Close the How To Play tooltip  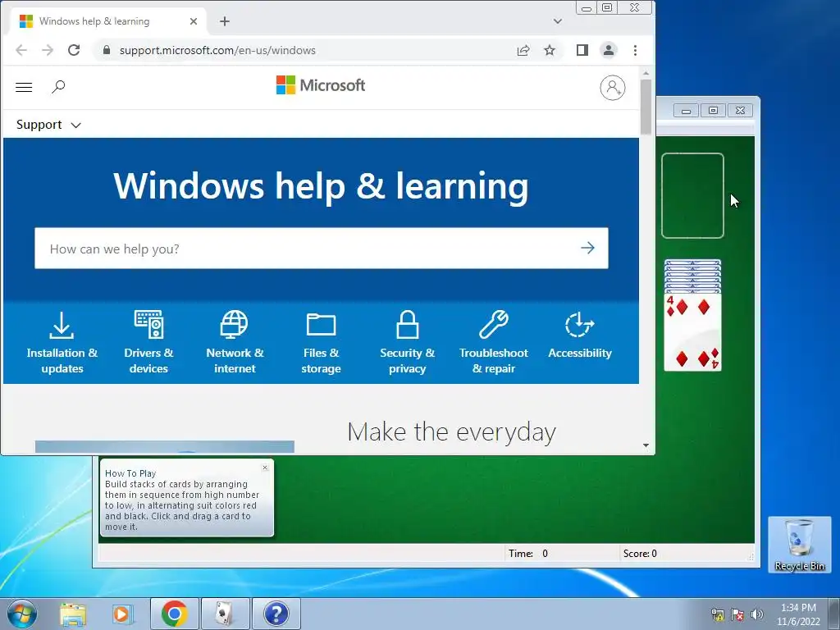pos(265,468)
